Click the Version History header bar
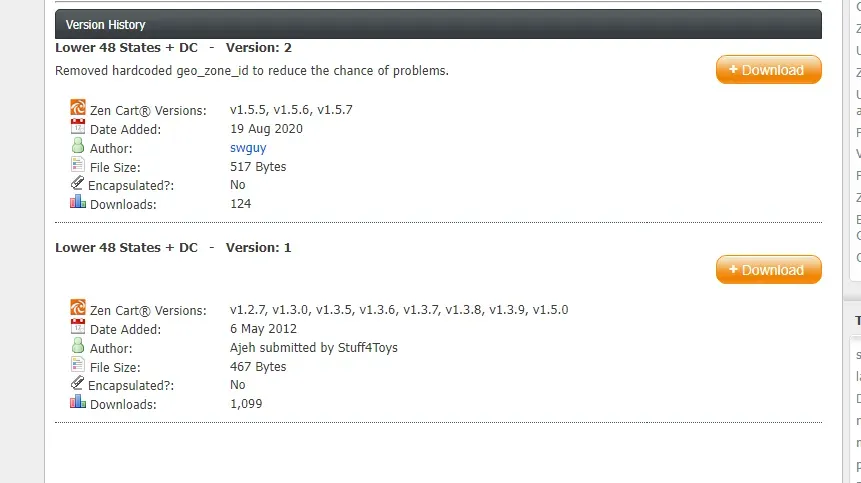This screenshot has width=861, height=483. point(438,24)
